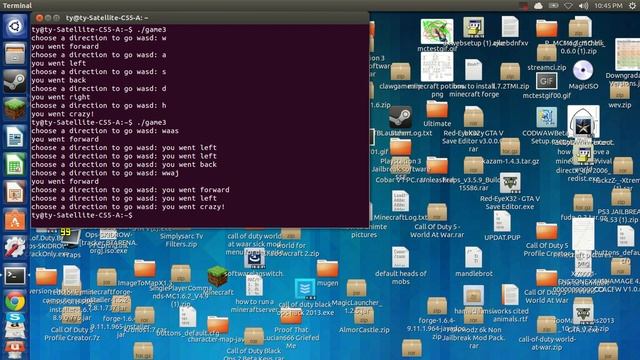Open the Ubuntu Dash from the launcher
Image resolution: width=640 pixels, height=360 pixels.
pyautogui.click(x=15, y=26)
